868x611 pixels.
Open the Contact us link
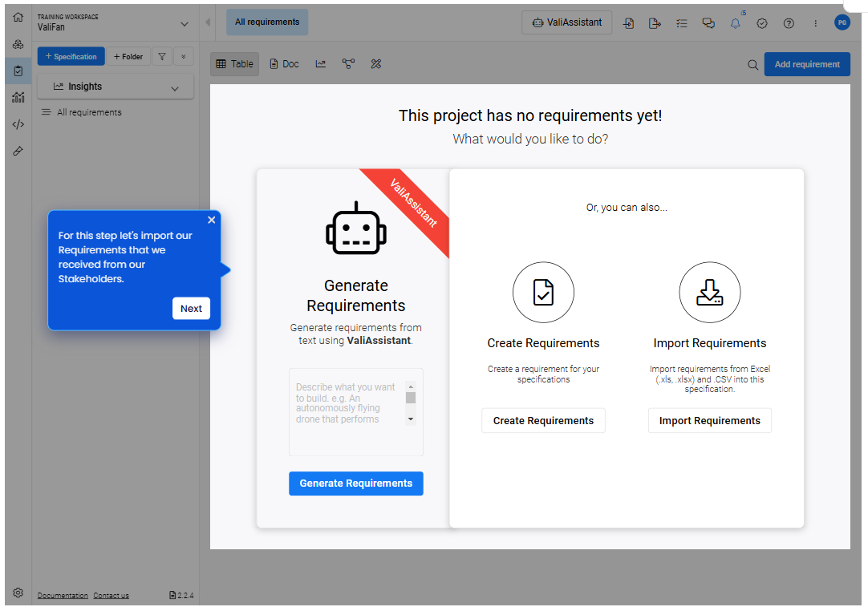(x=111, y=596)
